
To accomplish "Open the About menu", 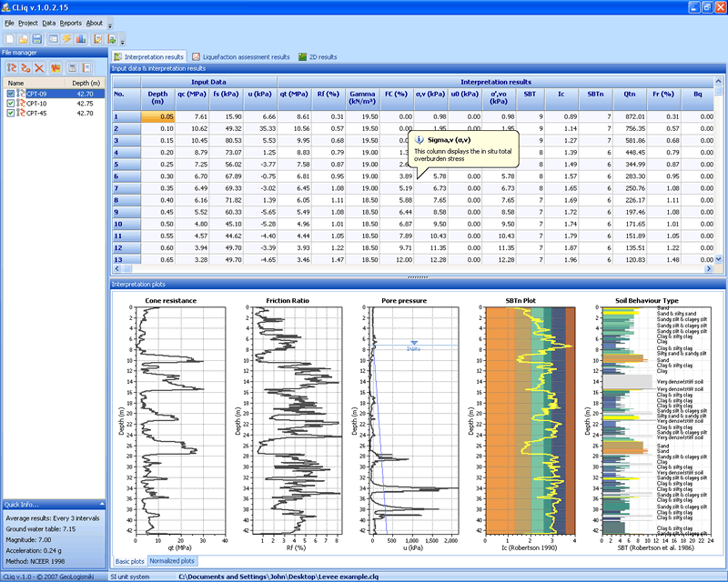I will click(95, 23).
